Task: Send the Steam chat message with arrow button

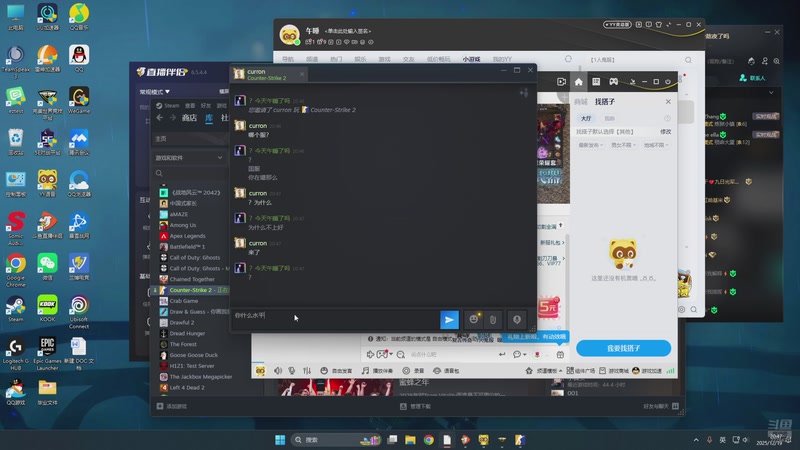Action: pos(449,320)
